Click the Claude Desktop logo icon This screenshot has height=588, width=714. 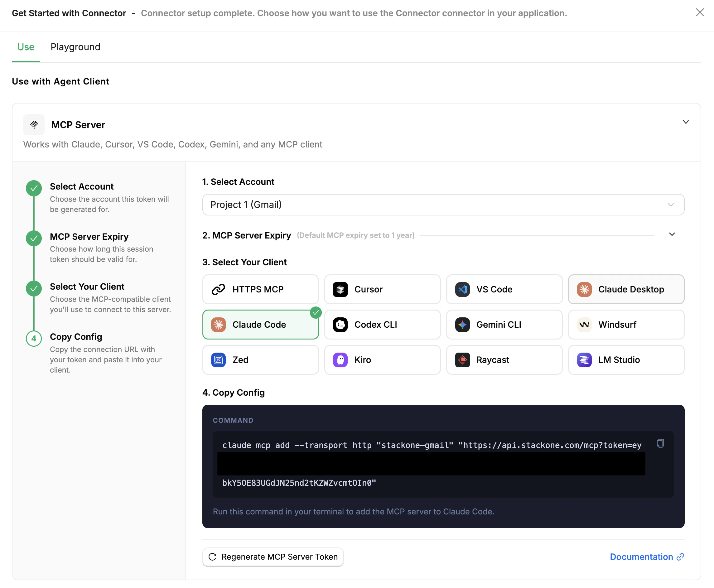(x=584, y=289)
